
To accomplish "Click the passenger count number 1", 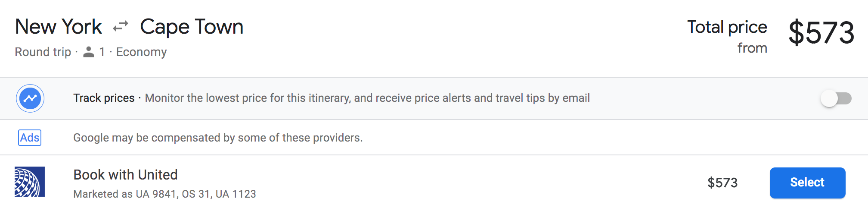I will click(102, 52).
